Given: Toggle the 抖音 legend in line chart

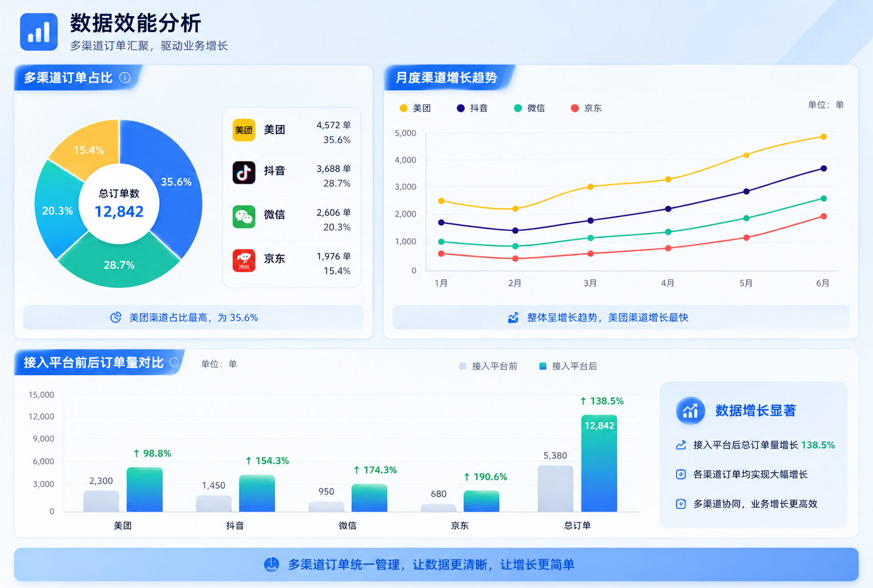Looking at the screenshot, I should 472,108.
